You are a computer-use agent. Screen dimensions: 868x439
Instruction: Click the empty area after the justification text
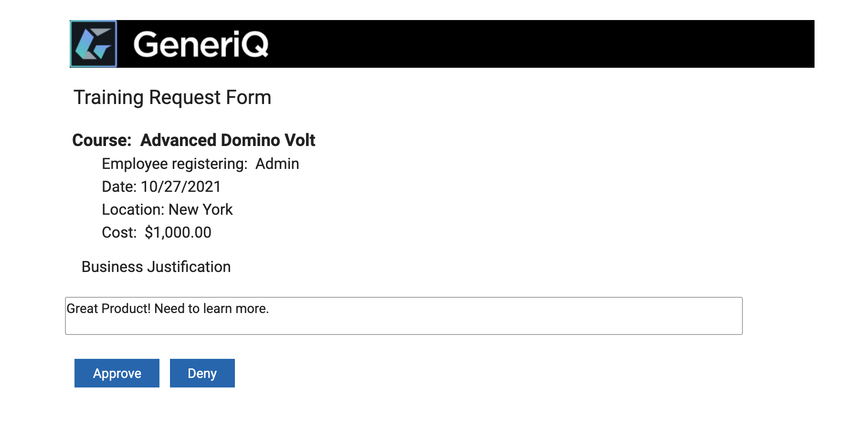point(505,316)
